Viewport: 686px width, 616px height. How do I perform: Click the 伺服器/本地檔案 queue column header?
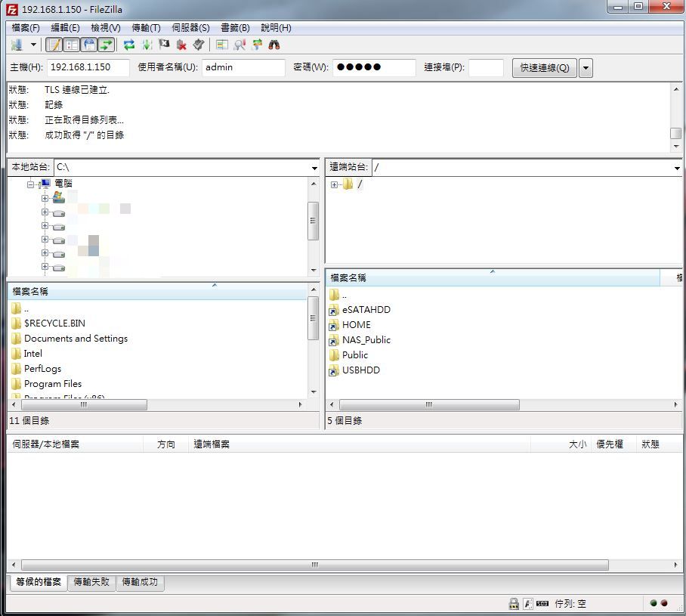click(x=76, y=444)
